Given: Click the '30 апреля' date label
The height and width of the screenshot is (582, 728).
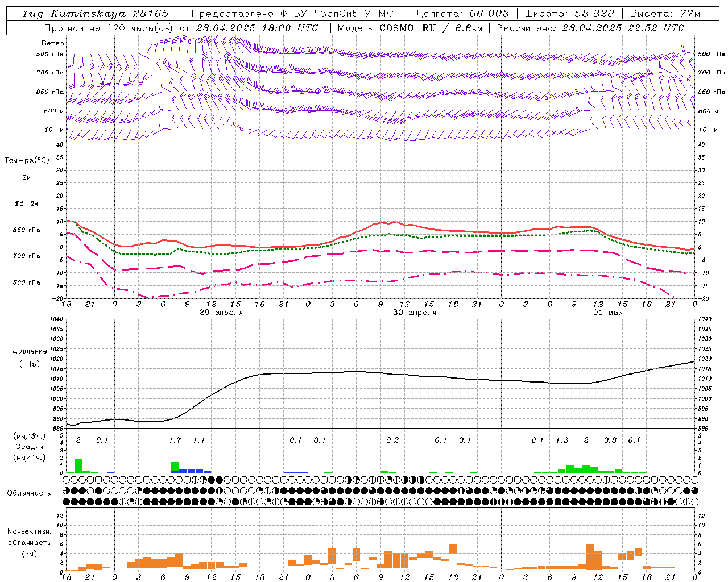Looking at the screenshot, I should pos(415,313).
